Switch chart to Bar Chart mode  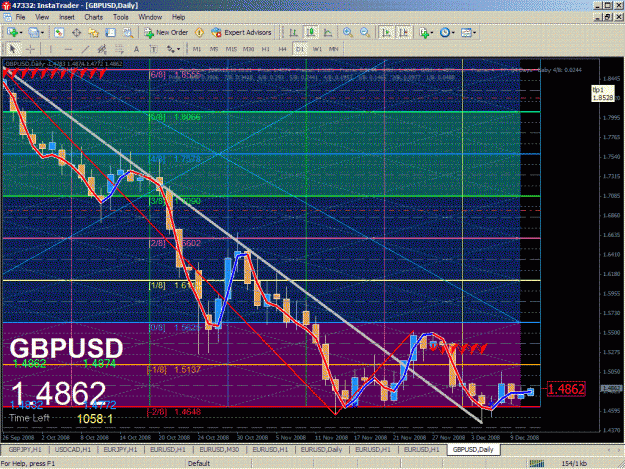(x=293, y=33)
